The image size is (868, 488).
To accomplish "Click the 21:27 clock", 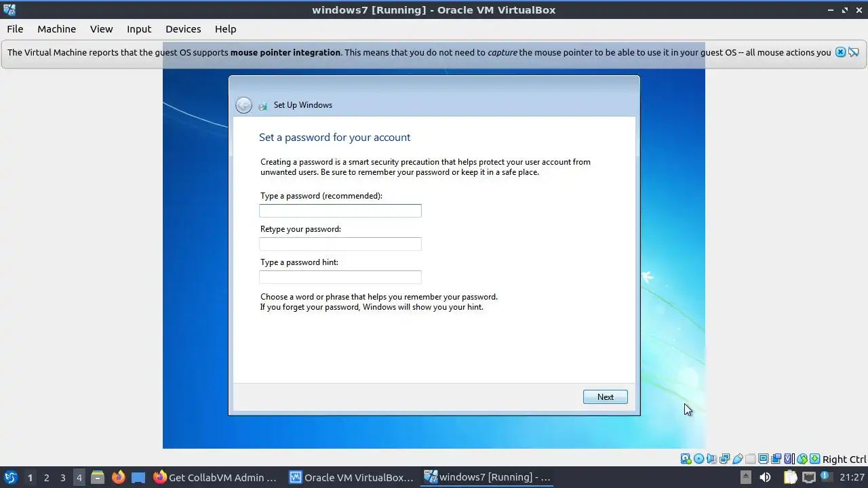I will pos(852,477).
